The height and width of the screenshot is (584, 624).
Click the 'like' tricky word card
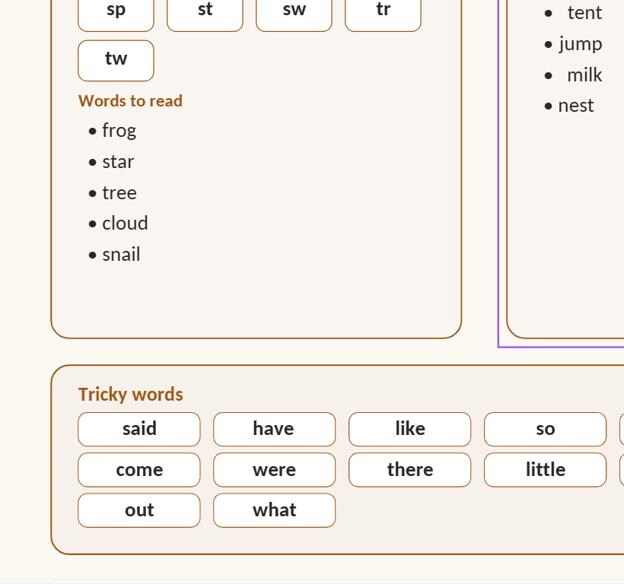410,430
